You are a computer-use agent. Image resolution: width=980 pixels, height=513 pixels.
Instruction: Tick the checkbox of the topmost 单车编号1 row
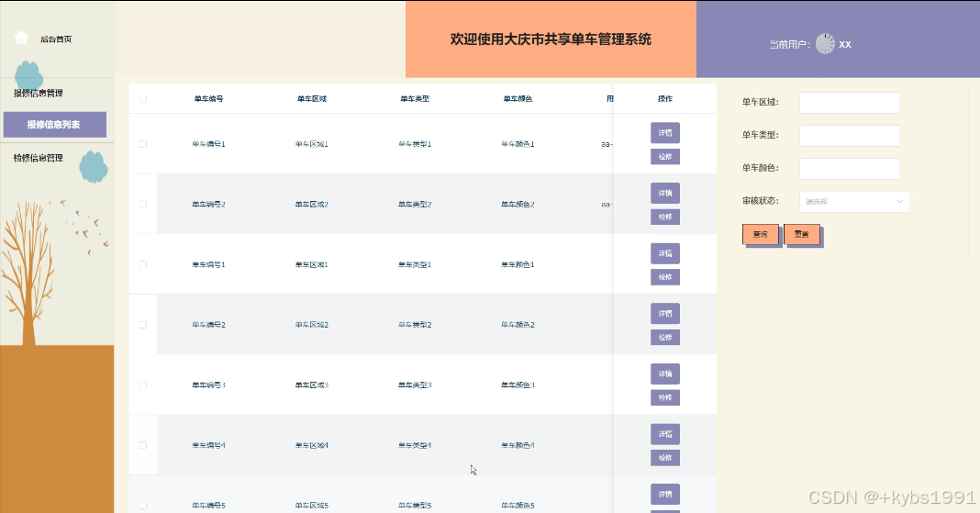click(143, 144)
